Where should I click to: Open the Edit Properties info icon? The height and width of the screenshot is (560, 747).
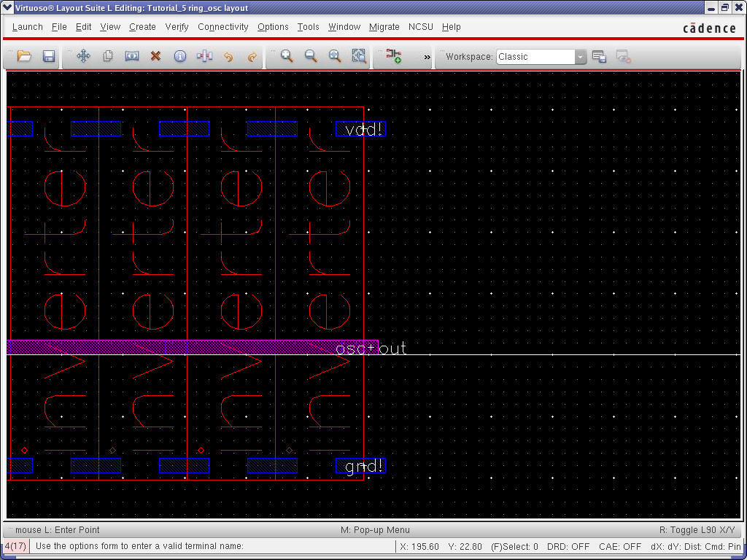pos(180,56)
